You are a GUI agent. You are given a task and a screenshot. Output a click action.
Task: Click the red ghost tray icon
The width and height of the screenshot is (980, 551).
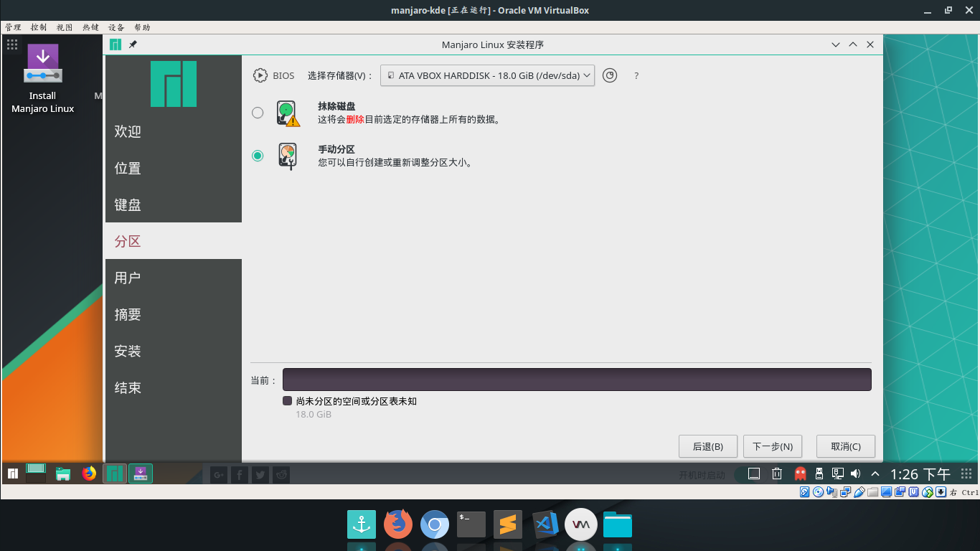(x=801, y=474)
